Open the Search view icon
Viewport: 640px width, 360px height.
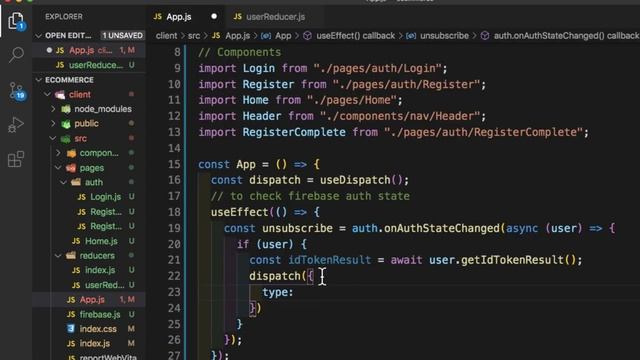(x=16, y=54)
